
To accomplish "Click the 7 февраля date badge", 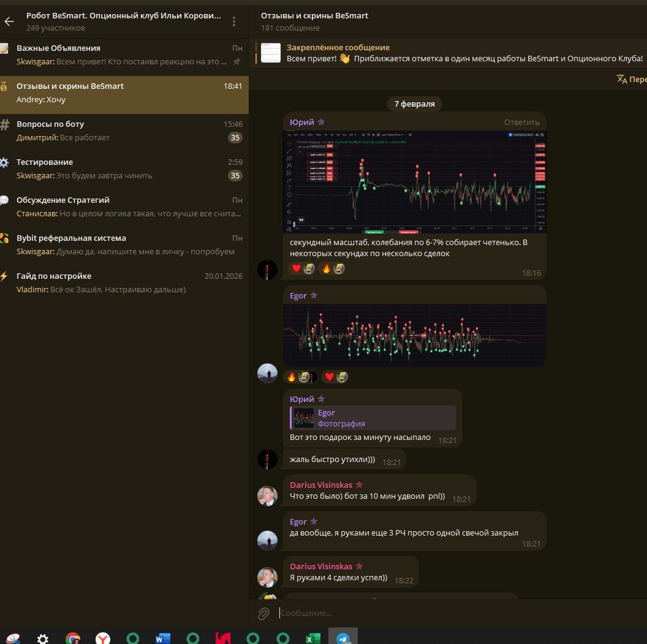I will point(414,104).
